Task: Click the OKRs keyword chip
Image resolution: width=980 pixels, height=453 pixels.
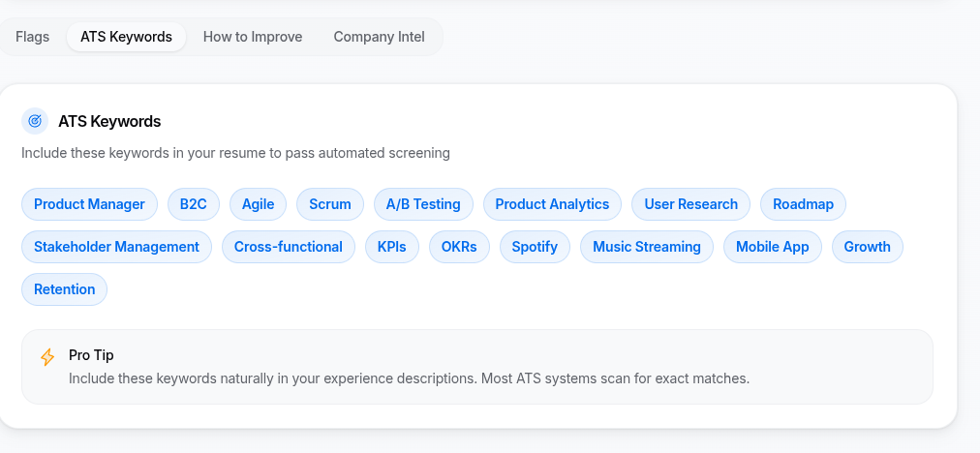Action: [459, 247]
